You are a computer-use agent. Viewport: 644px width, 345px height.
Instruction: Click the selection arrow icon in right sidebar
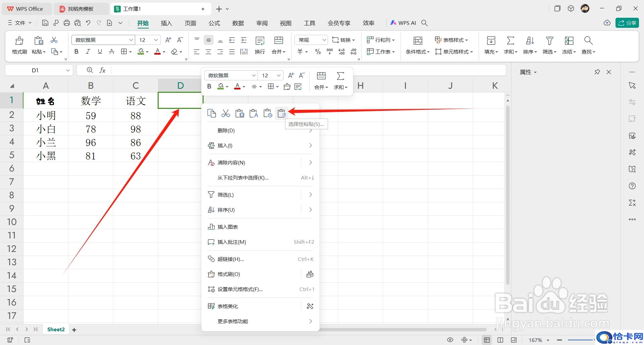[x=632, y=85]
